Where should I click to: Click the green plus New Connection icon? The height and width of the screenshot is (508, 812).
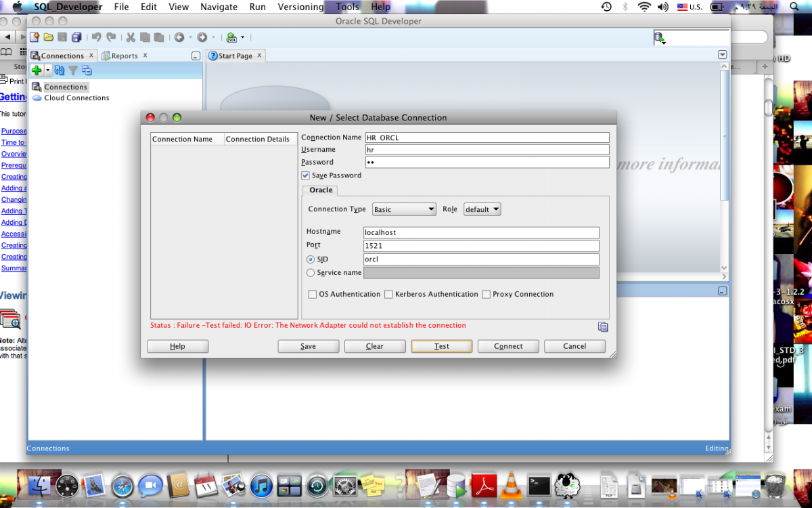click(x=37, y=70)
